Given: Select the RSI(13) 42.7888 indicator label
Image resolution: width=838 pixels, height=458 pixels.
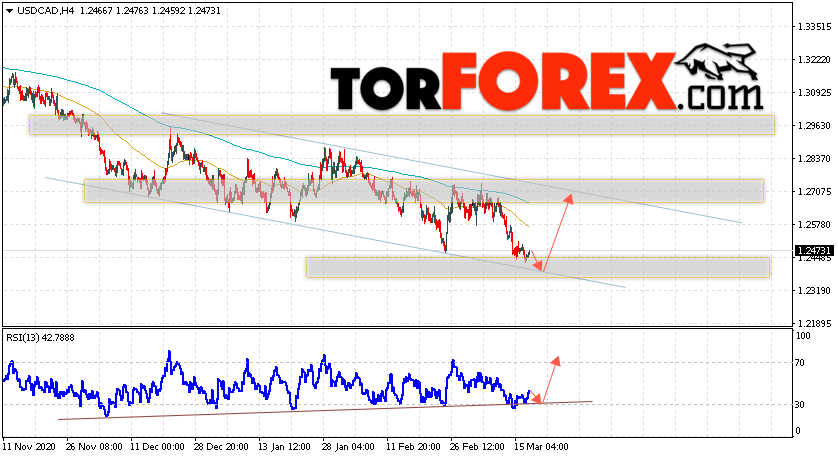Looking at the screenshot, I should pyautogui.click(x=41, y=338).
